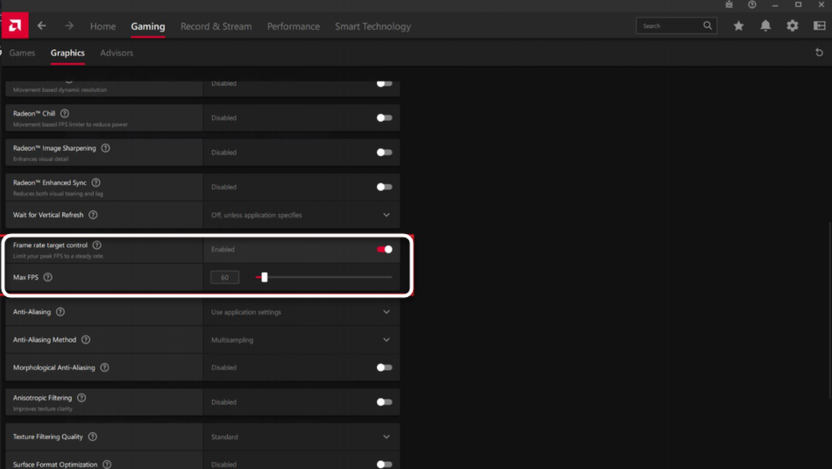Expand the Anti-Aliasing dropdown
Screen dimensions: 832x469
[386, 312]
